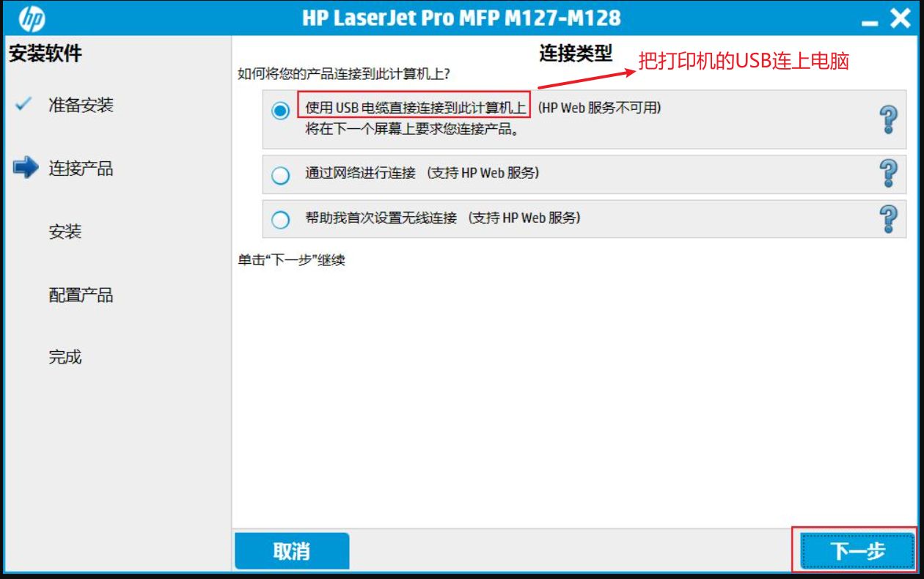Click the blue arrow beside 连接产品
Viewport: 924px width, 579px height.
pyautogui.click(x=25, y=168)
